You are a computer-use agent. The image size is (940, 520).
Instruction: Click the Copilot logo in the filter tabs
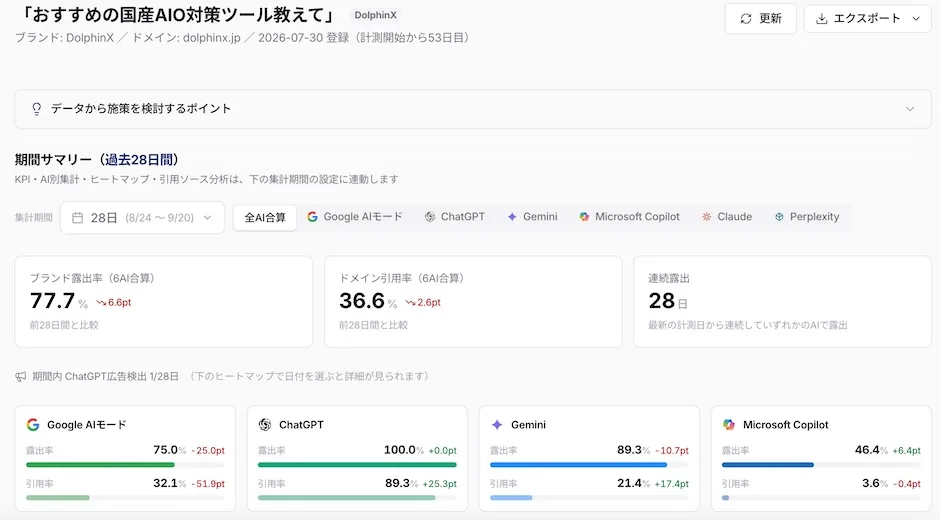point(584,217)
